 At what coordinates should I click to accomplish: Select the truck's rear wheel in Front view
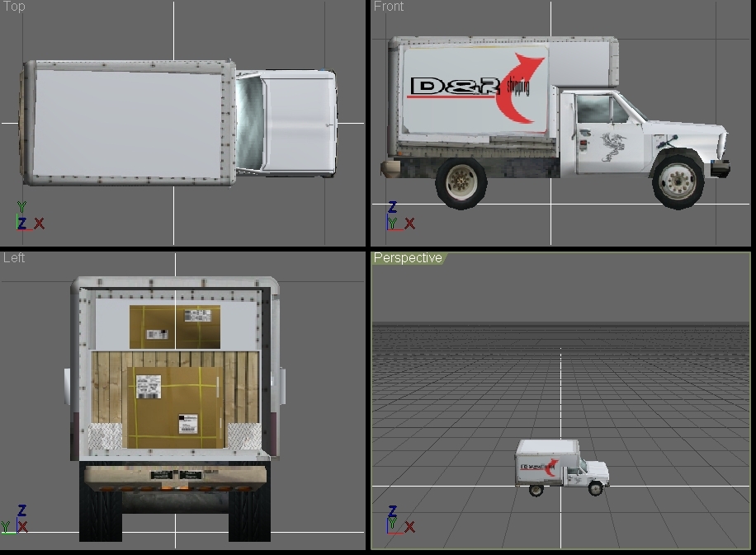[x=461, y=182]
